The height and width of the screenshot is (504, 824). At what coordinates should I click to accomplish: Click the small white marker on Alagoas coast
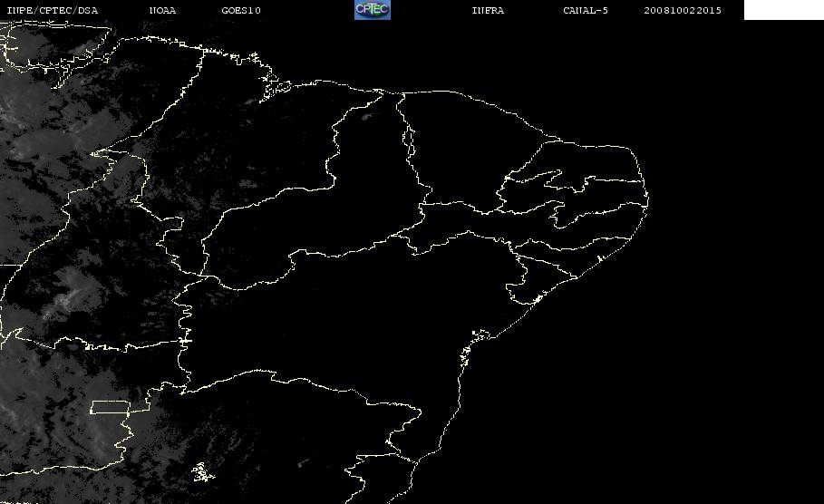point(599,259)
